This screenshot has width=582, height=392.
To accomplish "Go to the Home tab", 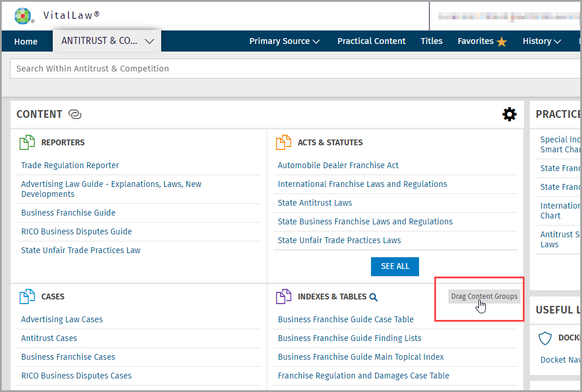I will coord(26,42).
